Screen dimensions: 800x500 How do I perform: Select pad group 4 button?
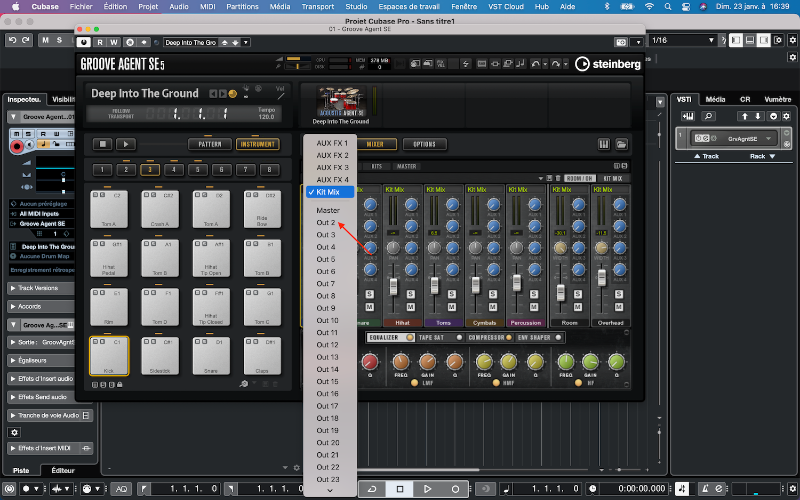tap(174, 170)
